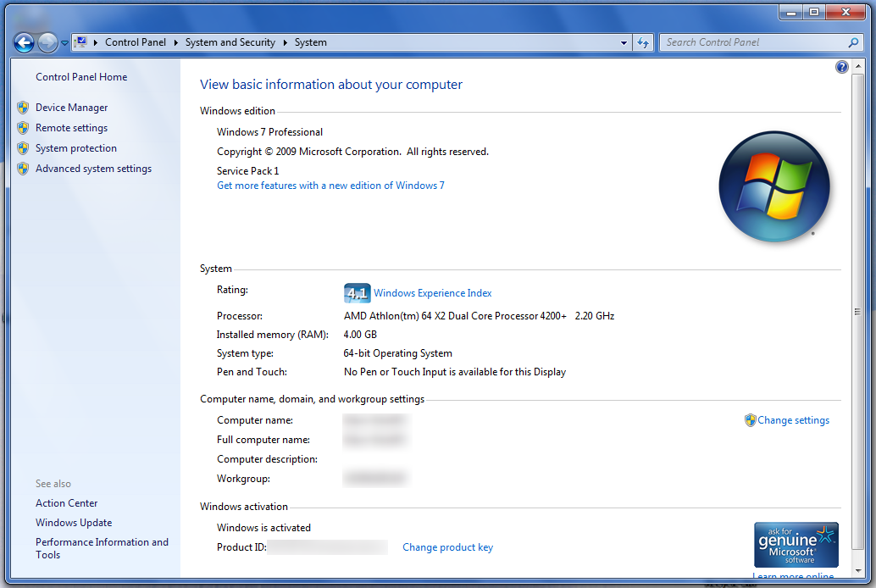Expand the chevron after Control Panel
876x588 pixels.
[175, 42]
